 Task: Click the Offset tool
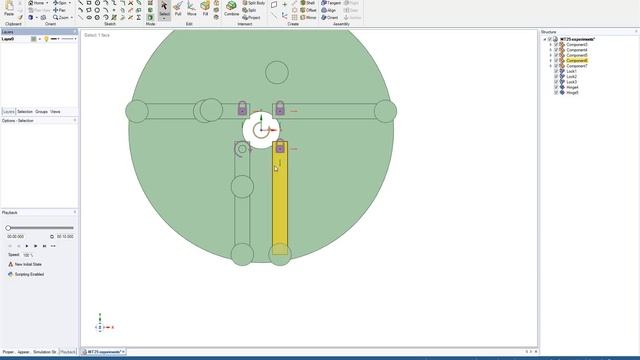point(308,10)
